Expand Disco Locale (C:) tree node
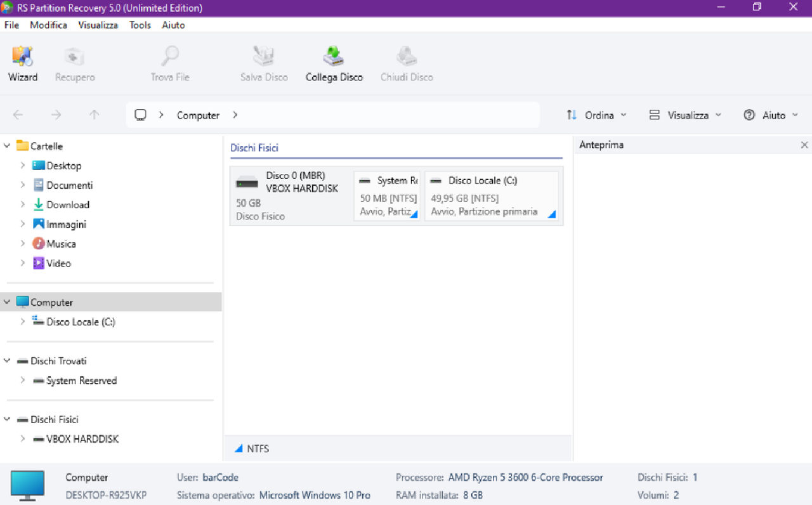The height and width of the screenshot is (505, 812). coord(23,322)
